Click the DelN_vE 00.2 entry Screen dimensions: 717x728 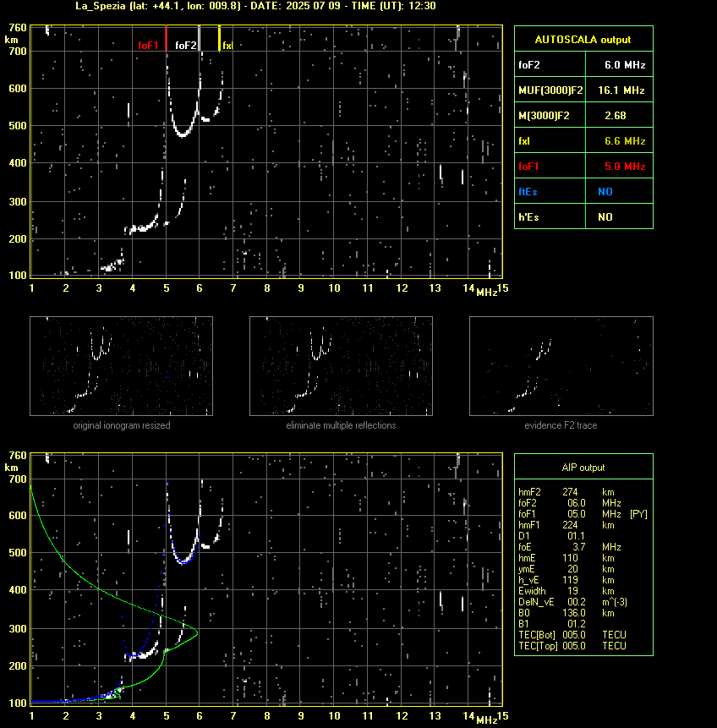pos(573,602)
